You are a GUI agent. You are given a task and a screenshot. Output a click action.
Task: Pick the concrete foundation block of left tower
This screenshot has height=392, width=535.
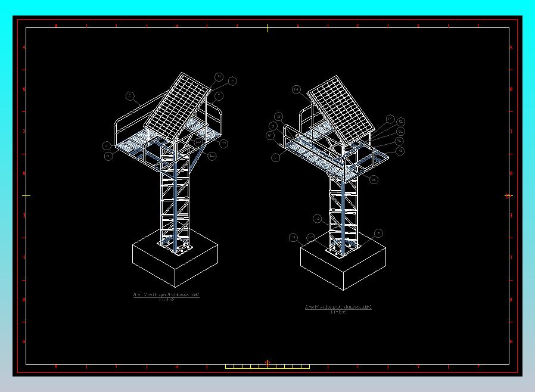pos(175,259)
